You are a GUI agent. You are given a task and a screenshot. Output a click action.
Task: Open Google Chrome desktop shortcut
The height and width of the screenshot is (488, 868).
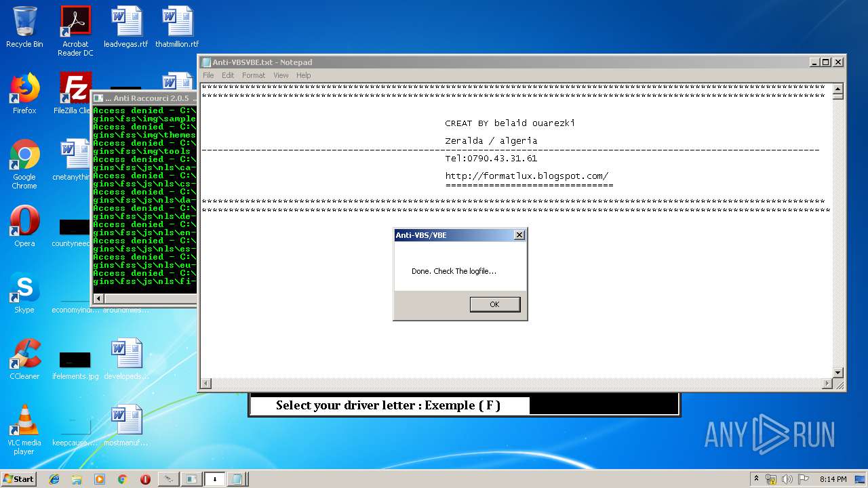(24, 165)
